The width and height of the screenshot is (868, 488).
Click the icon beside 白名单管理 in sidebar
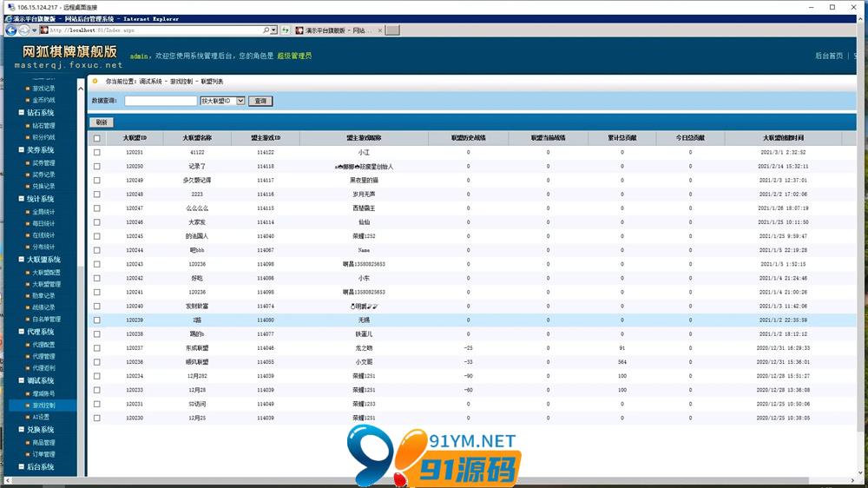coord(28,319)
